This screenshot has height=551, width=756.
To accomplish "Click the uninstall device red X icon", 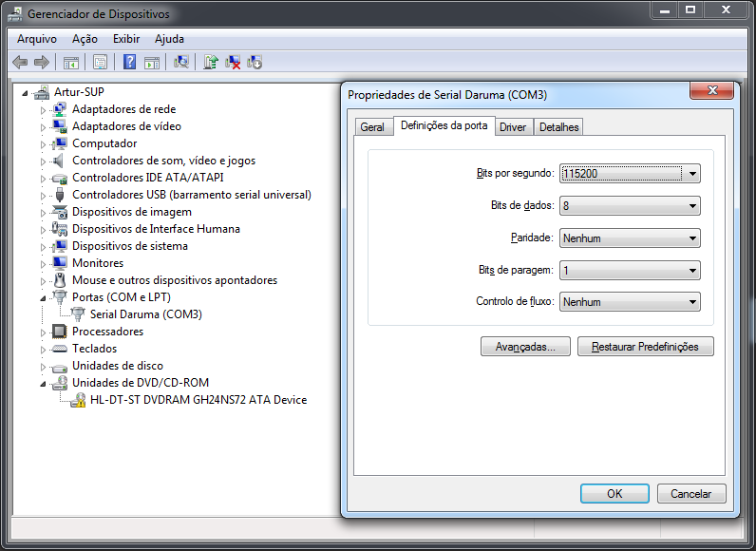I will [233, 62].
